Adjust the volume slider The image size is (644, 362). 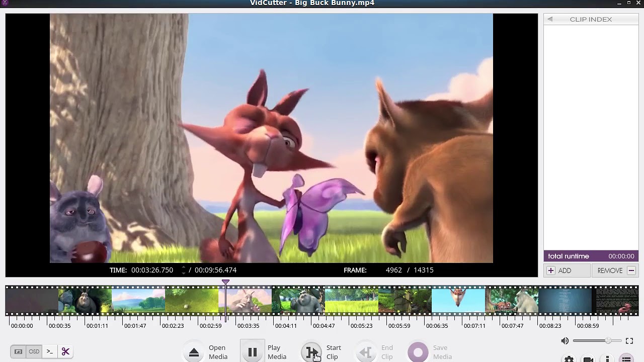click(597, 341)
